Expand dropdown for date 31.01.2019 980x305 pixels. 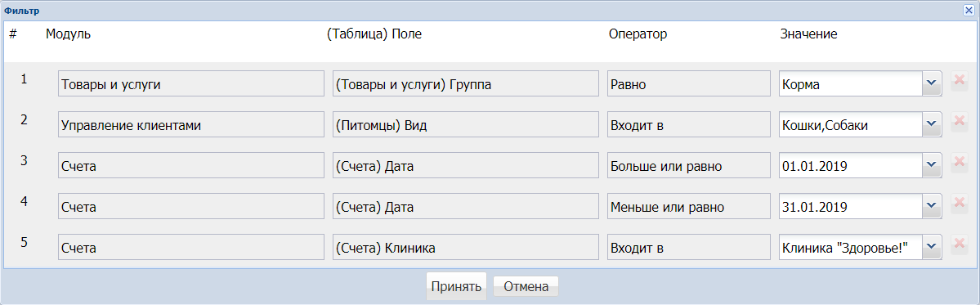[932, 205]
